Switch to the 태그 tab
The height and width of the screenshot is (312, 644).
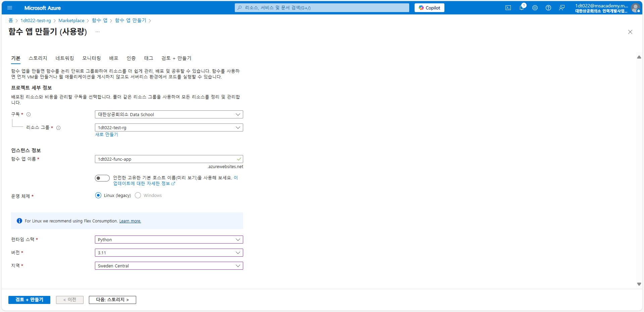click(x=149, y=58)
